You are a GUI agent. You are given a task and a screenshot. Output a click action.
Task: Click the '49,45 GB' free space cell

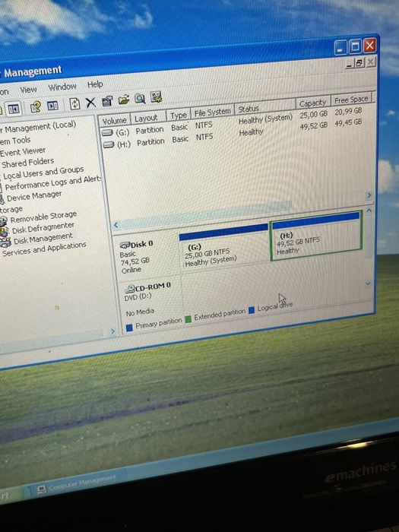348,122
